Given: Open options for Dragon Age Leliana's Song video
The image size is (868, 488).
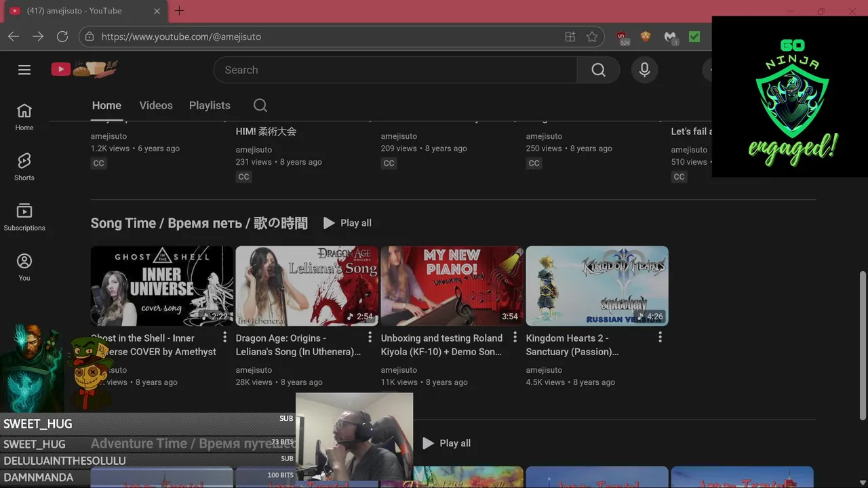Looking at the screenshot, I should coord(370,337).
